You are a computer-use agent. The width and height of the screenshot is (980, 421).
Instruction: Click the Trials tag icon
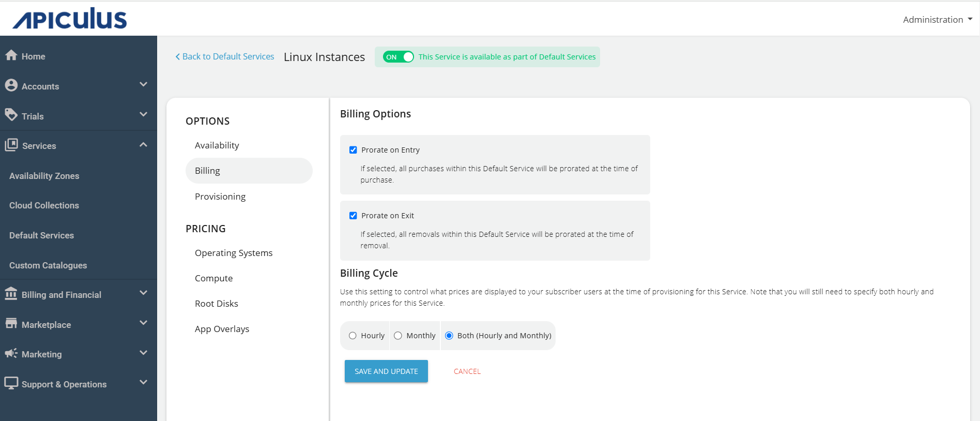(x=11, y=115)
